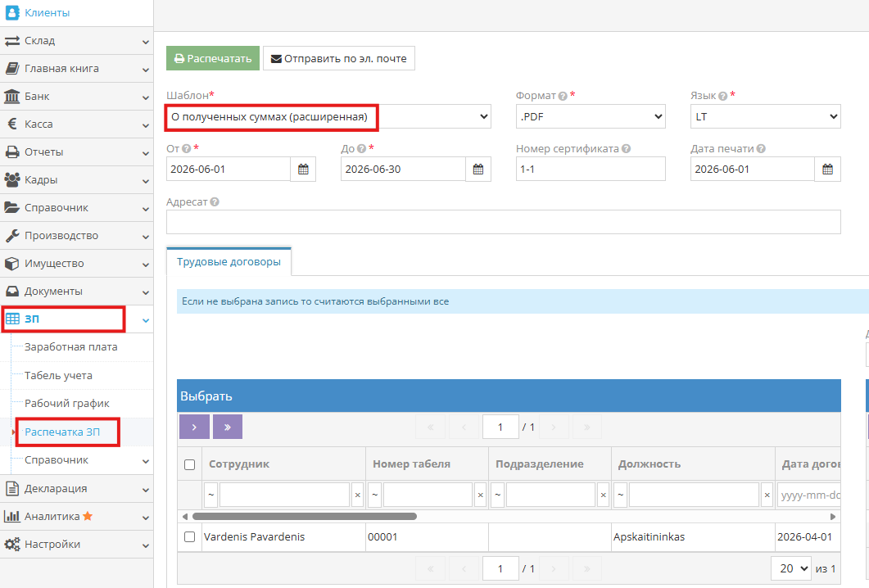Open calendar for Дата печати field

pyautogui.click(x=827, y=169)
